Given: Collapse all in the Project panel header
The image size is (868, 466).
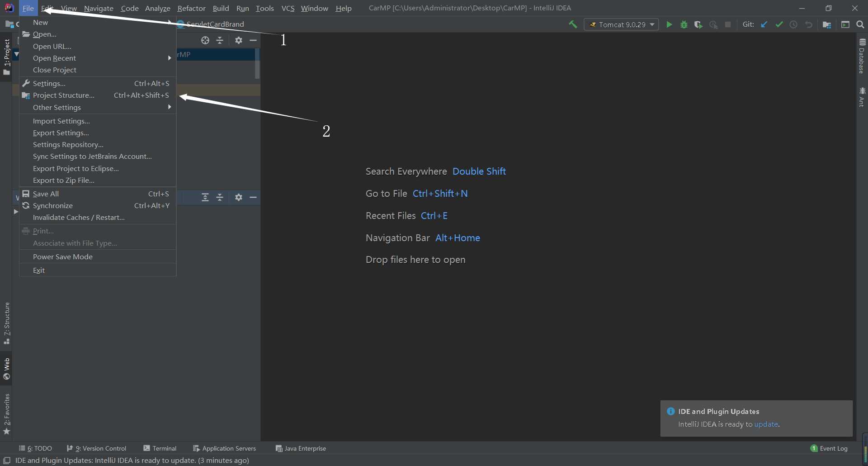Looking at the screenshot, I should coord(220,40).
